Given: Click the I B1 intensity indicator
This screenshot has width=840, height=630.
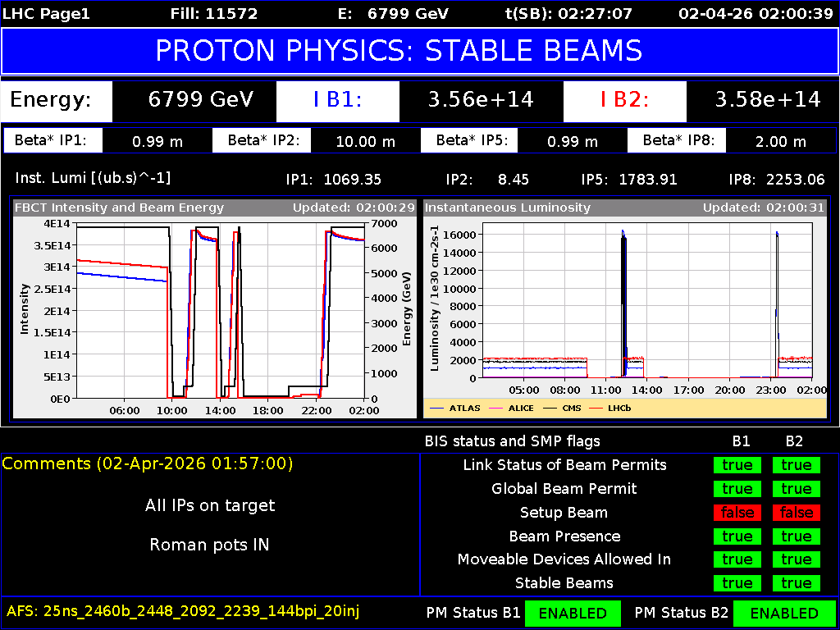Looking at the screenshot, I should coord(337,101).
